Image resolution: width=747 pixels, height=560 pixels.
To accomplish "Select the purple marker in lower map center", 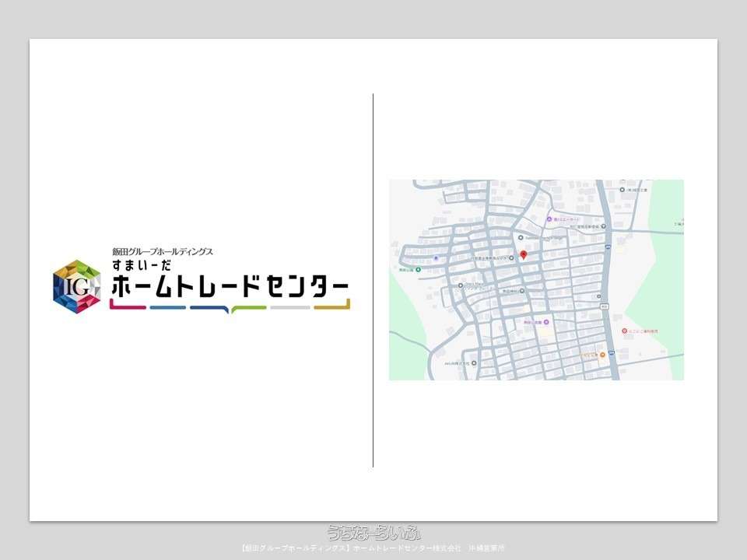I will tap(547, 320).
